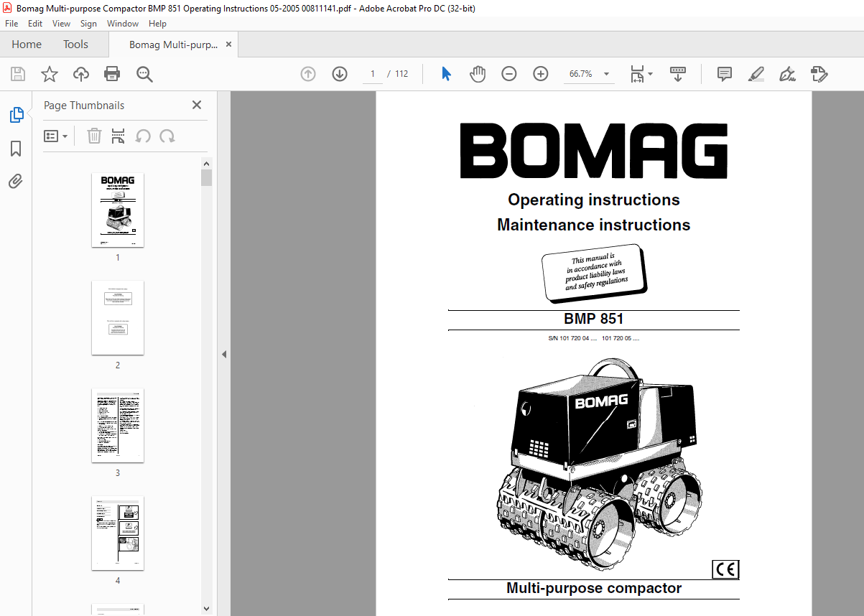Image resolution: width=864 pixels, height=616 pixels.
Task: Select the Highlight text pen tool
Action: click(756, 74)
